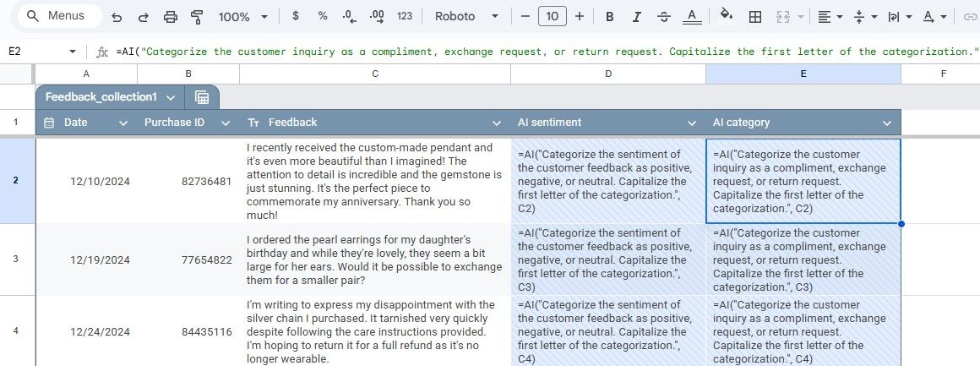The width and height of the screenshot is (980, 366).
Task: Click the increase font size plus button
Action: [580, 17]
